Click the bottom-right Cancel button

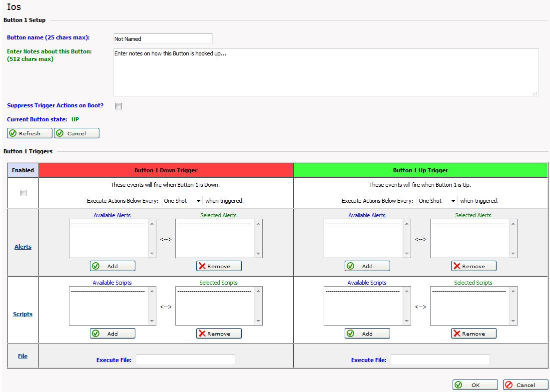pos(525,385)
